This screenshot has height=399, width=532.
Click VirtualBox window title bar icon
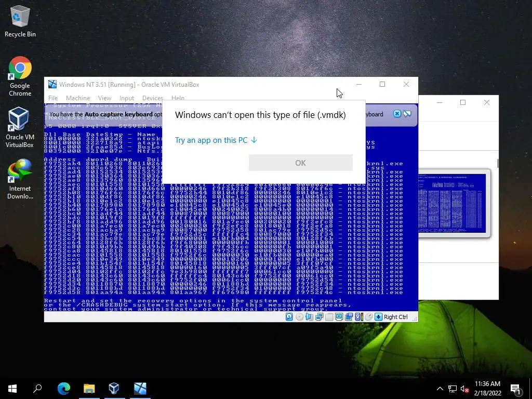coord(52,84)
